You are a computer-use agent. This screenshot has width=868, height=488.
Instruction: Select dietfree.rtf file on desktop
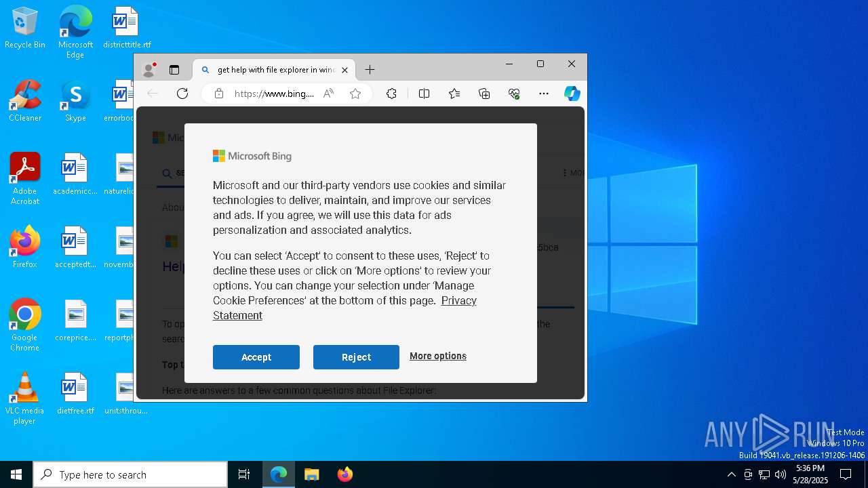[x=75, y=394]
